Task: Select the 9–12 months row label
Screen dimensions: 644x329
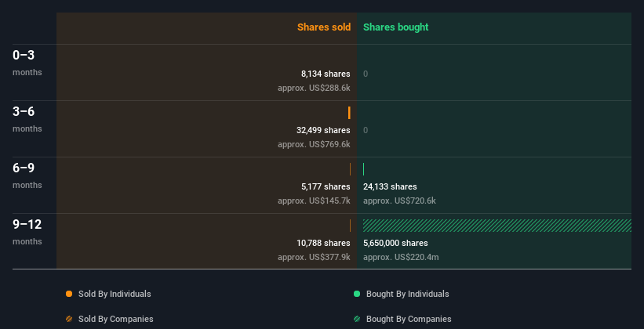Action: click(x=27, y=225)
